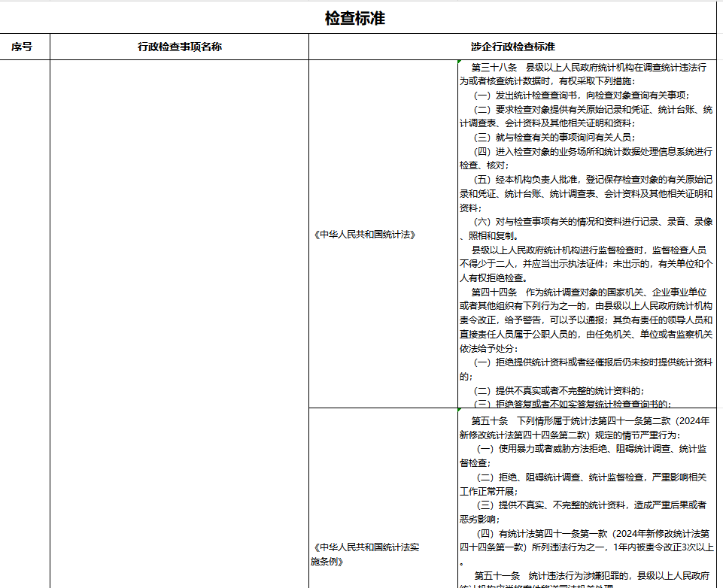Screen dimensions: 723x588
Task: Click the 检查标准 title cell
Action: click(x=354, y=18)
